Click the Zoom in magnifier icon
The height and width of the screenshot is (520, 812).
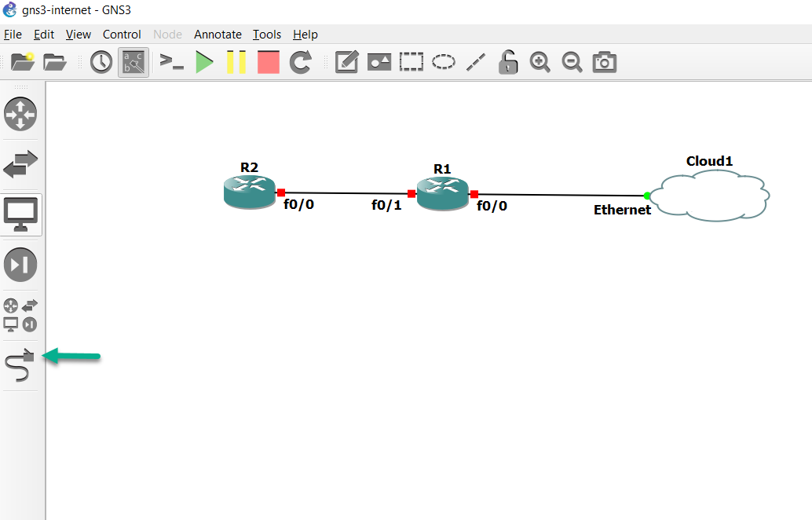pos(540,62)
